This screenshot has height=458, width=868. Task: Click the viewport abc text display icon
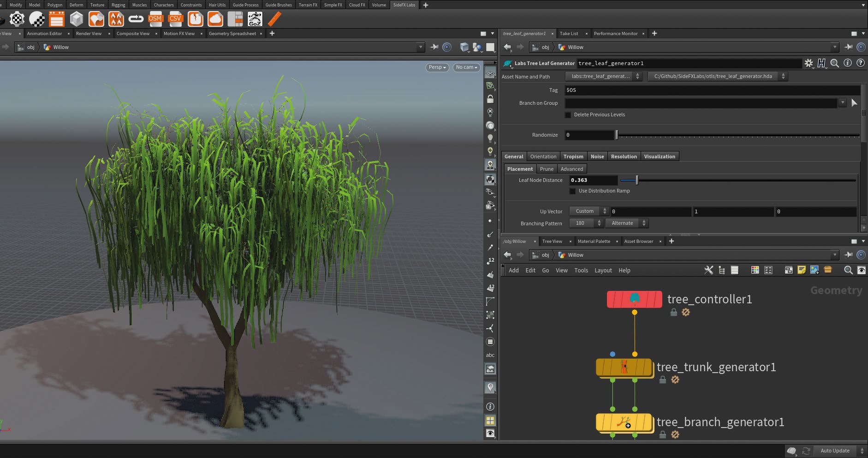(490, 355)
